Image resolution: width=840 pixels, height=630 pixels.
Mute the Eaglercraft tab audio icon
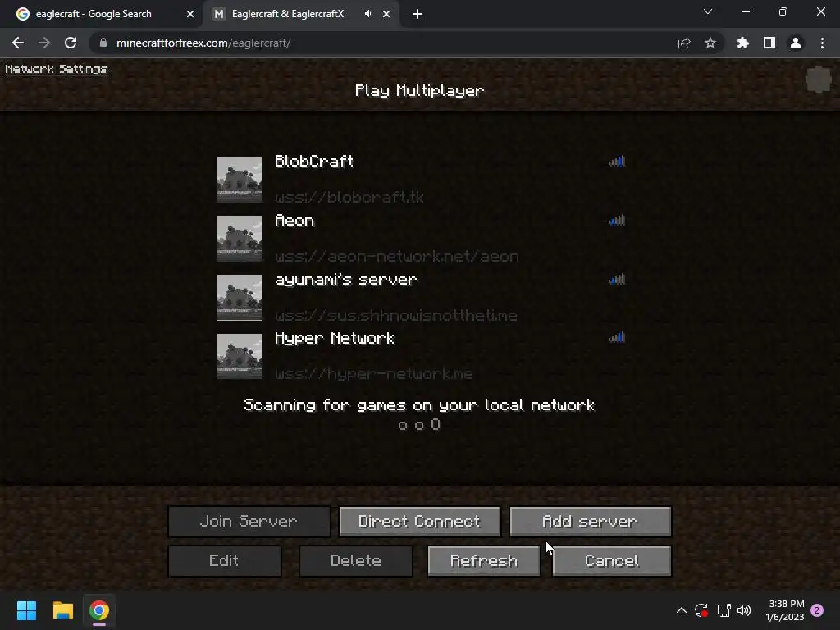click(368, 14)
